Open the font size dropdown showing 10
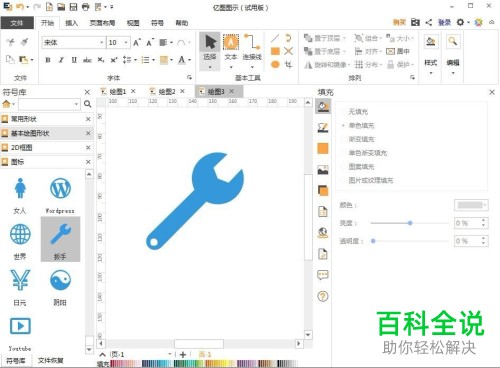The height and width of the screenshot is (368, 500). [x=126, y=42]
